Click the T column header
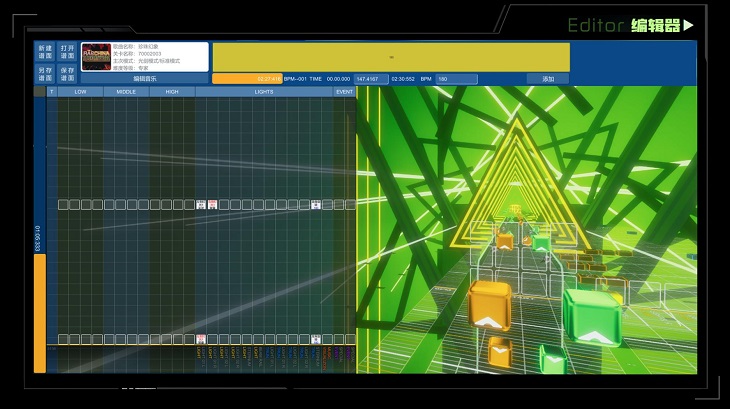The image size is (730, 409). click(x=52, y=92)
